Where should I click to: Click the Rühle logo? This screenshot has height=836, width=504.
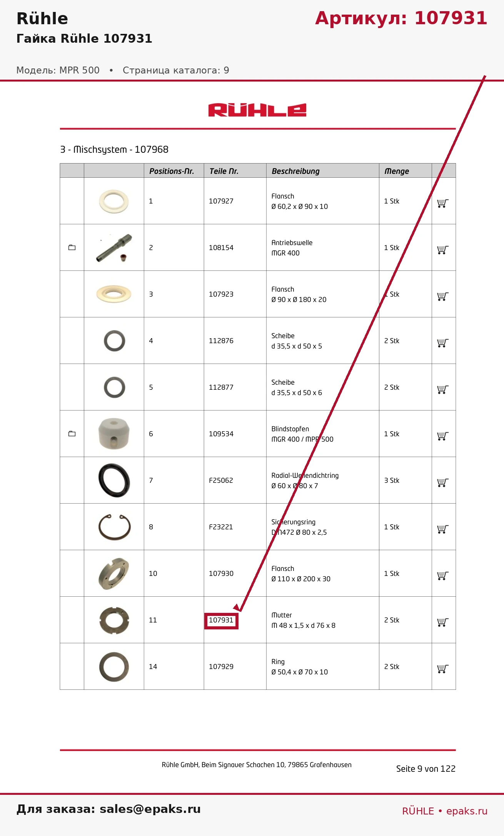tap(257, 110)
